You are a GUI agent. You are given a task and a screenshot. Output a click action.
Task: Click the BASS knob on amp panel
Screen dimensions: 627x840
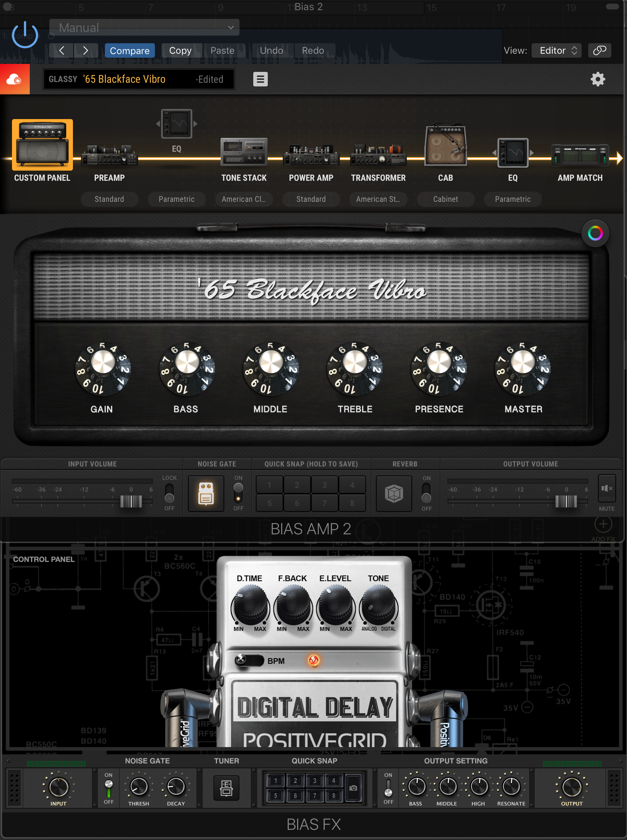[x=187, y=368]
